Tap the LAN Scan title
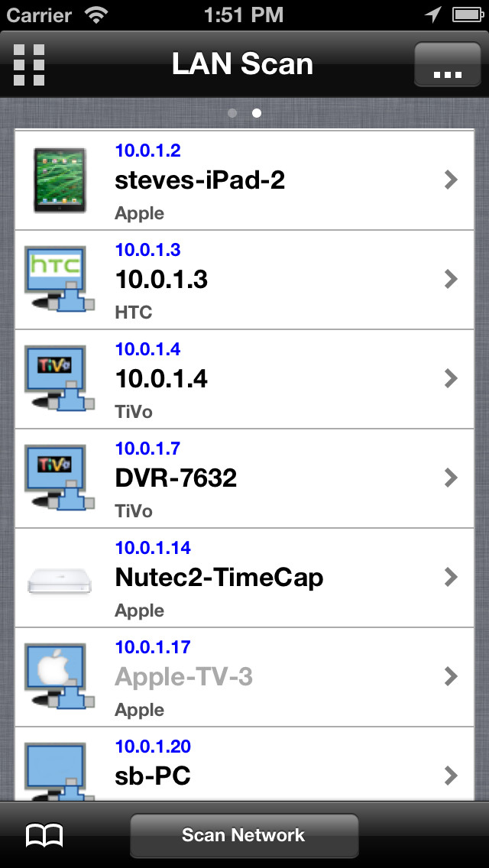Image resolution: width=489 pixels, height=868 pixels. [x=242, y=64]
